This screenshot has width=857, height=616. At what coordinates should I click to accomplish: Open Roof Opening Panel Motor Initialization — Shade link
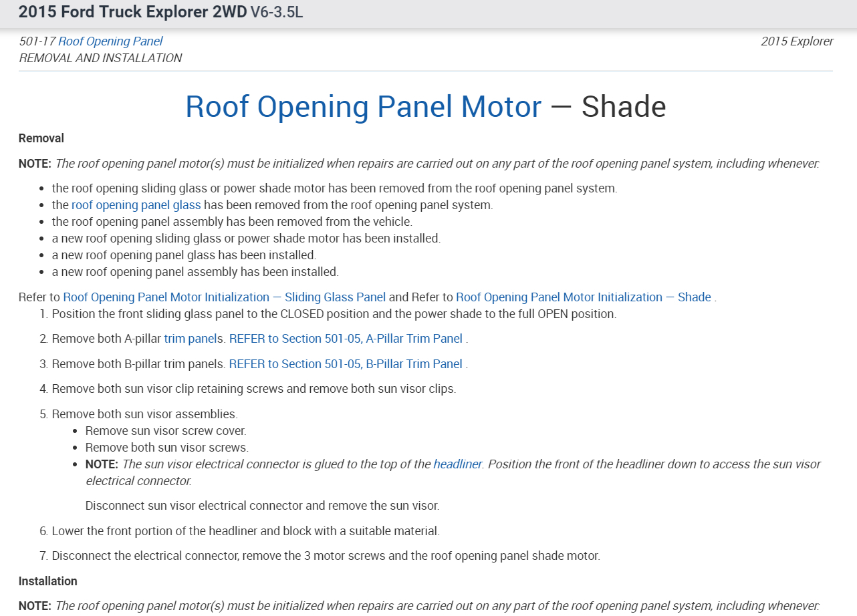584,297
